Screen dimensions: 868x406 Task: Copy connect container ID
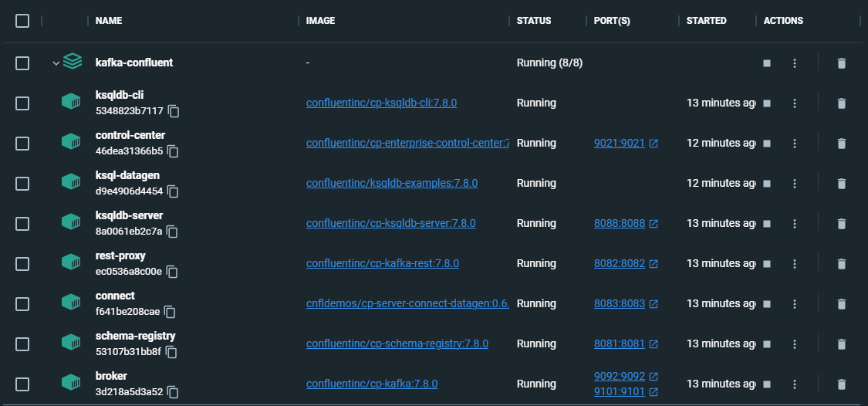pyautogui.click(x=170, y=312)
